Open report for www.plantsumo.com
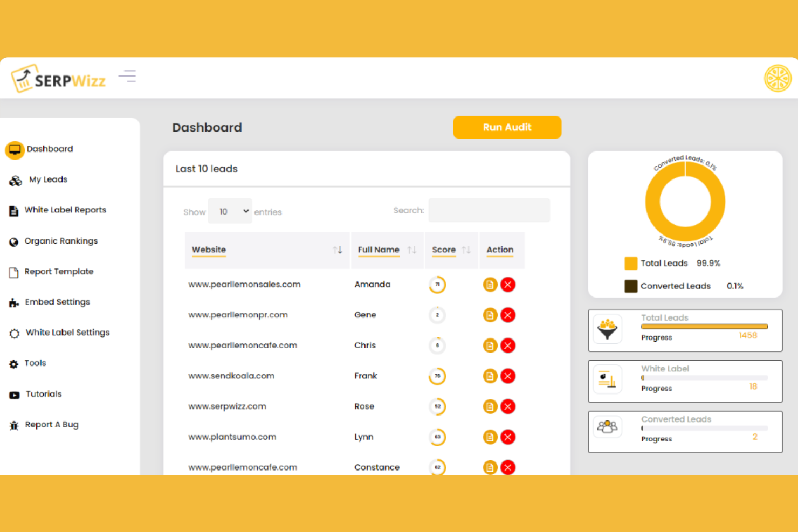Screen dimensions: 798x532 click(x=490, y=437)
